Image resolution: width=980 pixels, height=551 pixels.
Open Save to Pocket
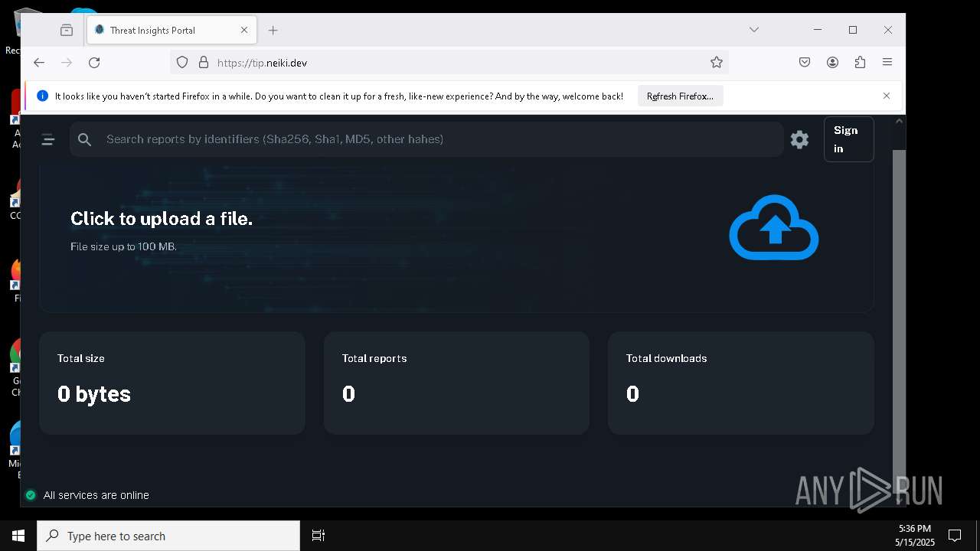805,63
